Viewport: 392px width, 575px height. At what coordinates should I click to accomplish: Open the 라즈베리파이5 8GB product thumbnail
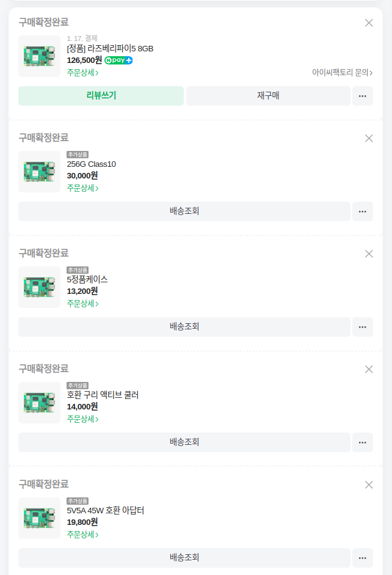[x=39, y=56]
